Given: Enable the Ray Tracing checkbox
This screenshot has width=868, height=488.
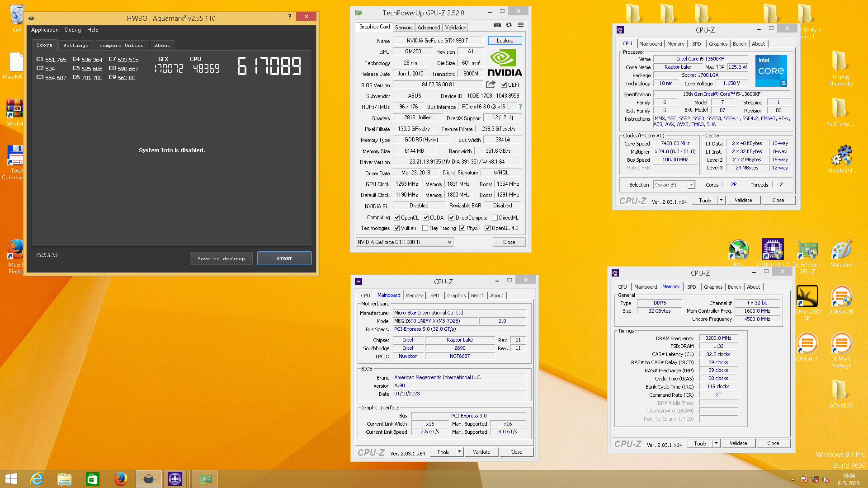Looking at the screenshot, I should point(425,228).
